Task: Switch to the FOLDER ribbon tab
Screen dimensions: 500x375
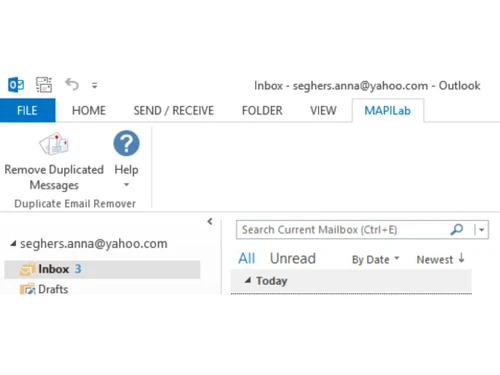Action: point(262,110)
